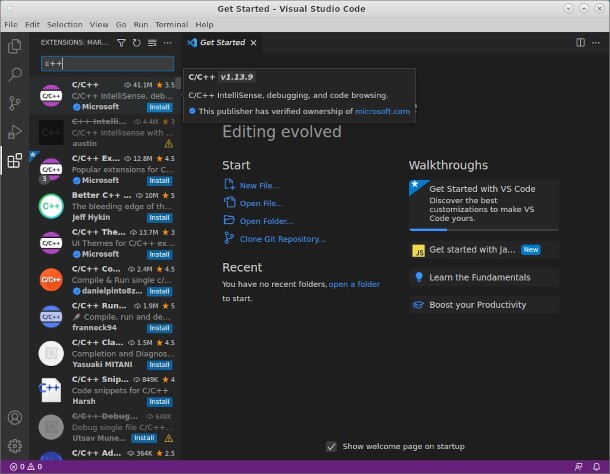
Task: Install the C/C++ Microsoft extension
Action: click(160, 107)
